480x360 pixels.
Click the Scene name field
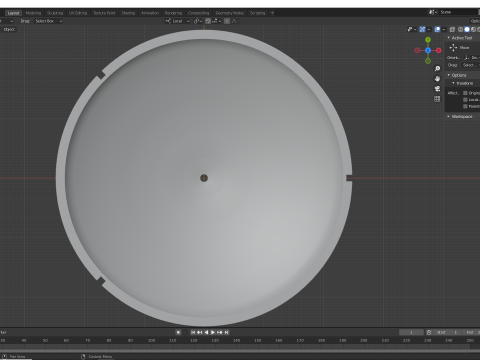click(458, 12)
